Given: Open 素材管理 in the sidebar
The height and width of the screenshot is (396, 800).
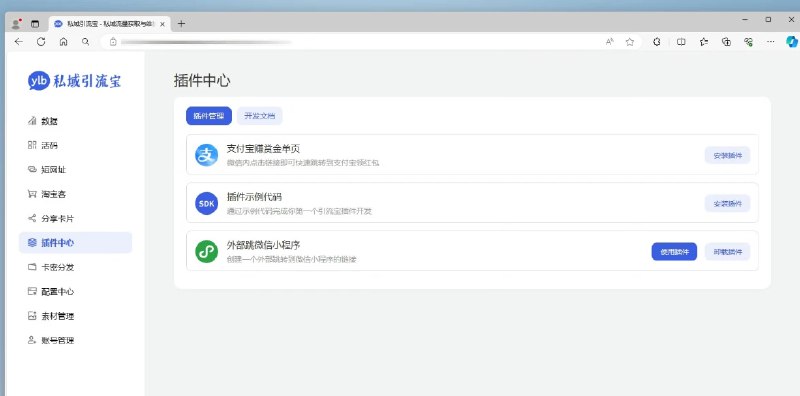Looking at the screenshot, I should (51, 316).
